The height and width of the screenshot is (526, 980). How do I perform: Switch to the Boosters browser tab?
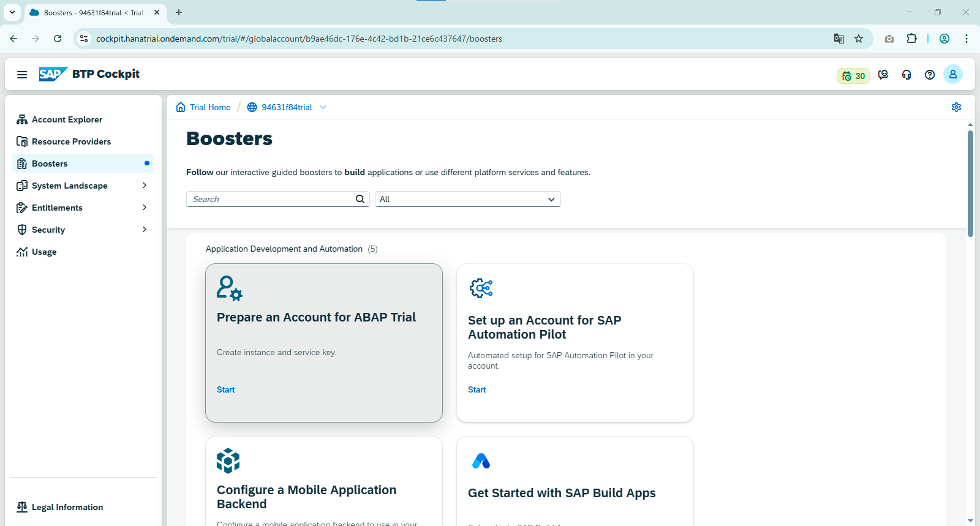[95, 12]
